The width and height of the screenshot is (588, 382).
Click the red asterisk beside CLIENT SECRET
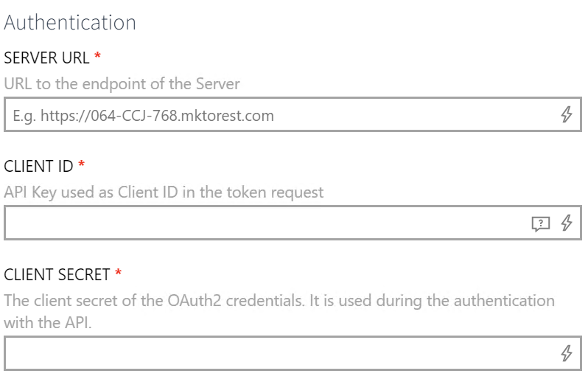point(119,274)
